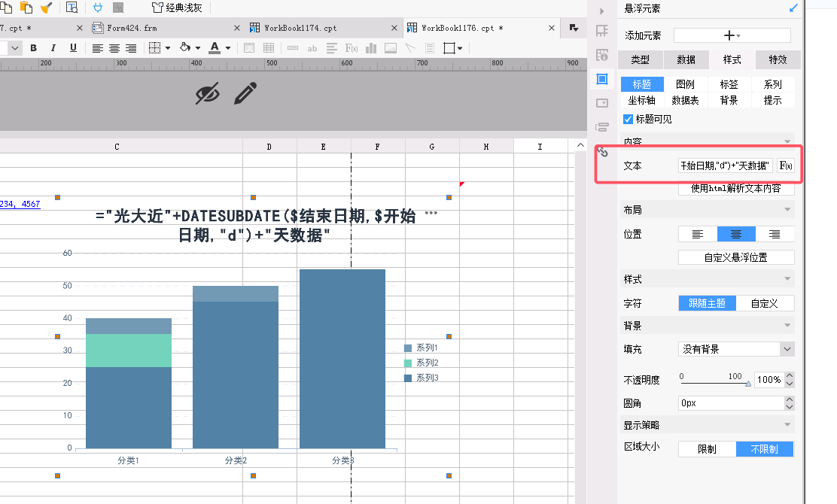Toggle underline formatting
Viewport: 837px width, 504px height.
point(73,48)
